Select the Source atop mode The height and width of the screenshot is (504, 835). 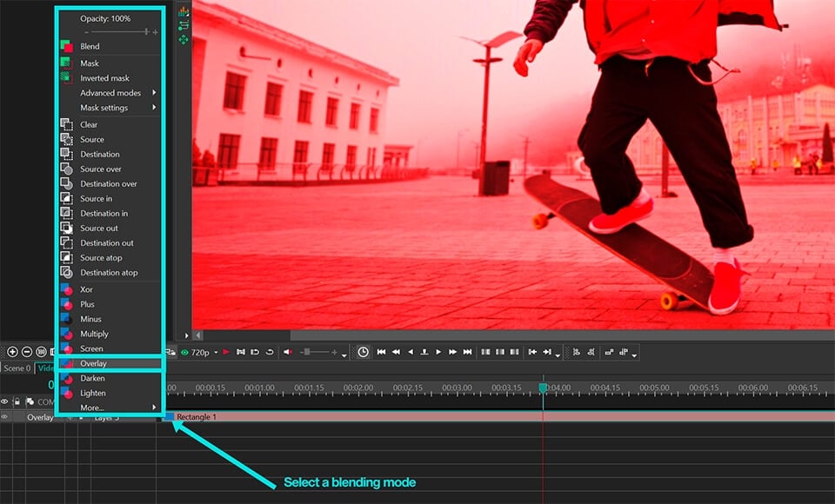pyautogui.click(x=110, y=257)
